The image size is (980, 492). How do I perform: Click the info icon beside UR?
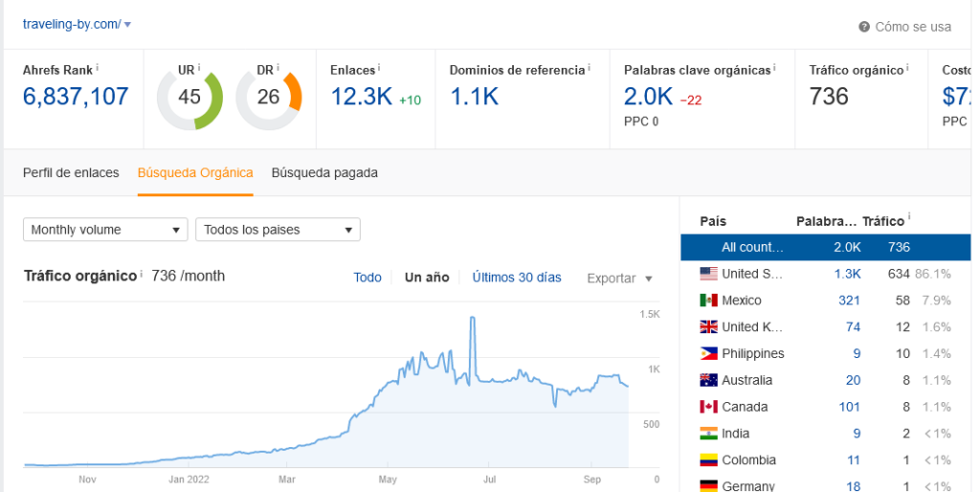199,67
